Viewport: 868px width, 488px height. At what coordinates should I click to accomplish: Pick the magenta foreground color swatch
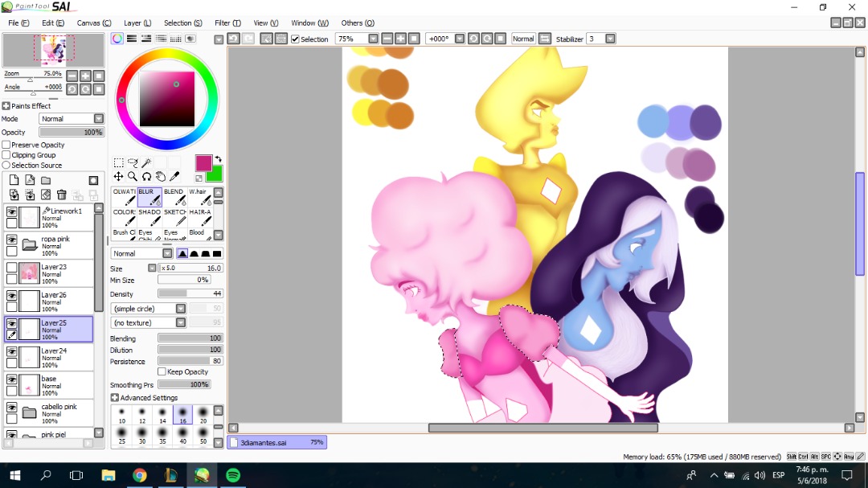pos(203,163)
